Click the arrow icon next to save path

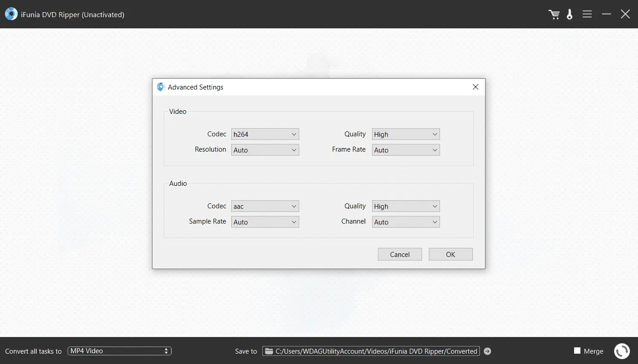pyautogui.click(x=487, y=351)
